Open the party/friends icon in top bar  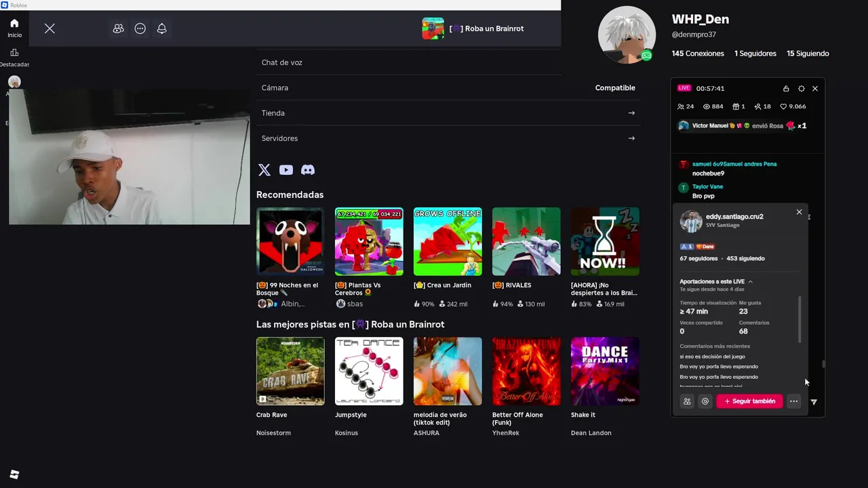pyautogui.click(x=118, y=28)
